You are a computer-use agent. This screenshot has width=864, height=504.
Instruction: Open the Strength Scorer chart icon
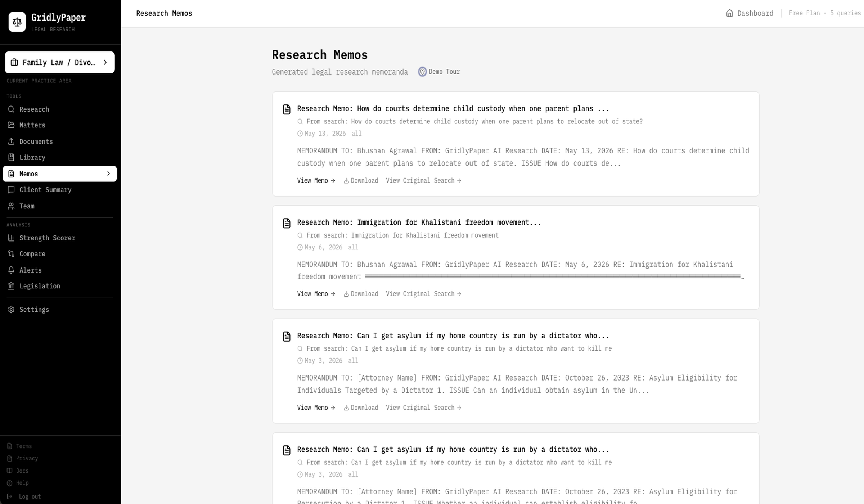coord(11,238)
